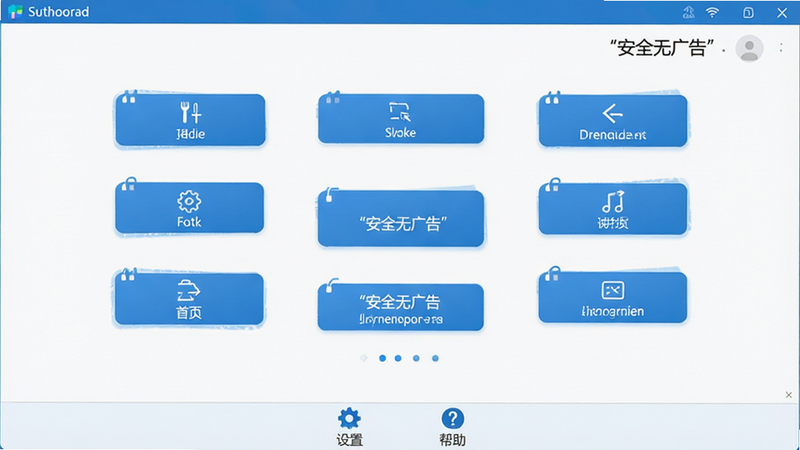Image resolution: width=800 pixels, height=450 pixels.
Task: Open the 首页 tile
Action: [x=189, y=298]
